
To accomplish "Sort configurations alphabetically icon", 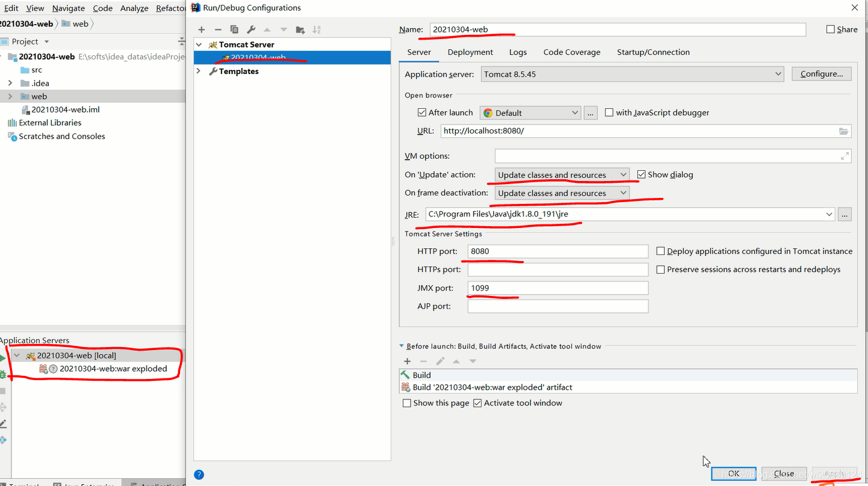I will 317,29.
